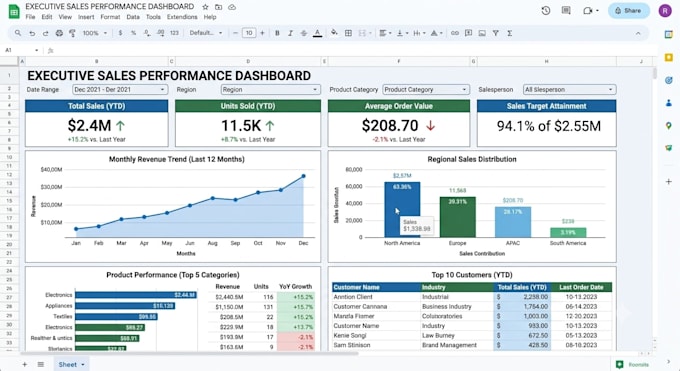680x371 pixels.
Task: Open horizontal align dropdown
Action: click(385, 33)
